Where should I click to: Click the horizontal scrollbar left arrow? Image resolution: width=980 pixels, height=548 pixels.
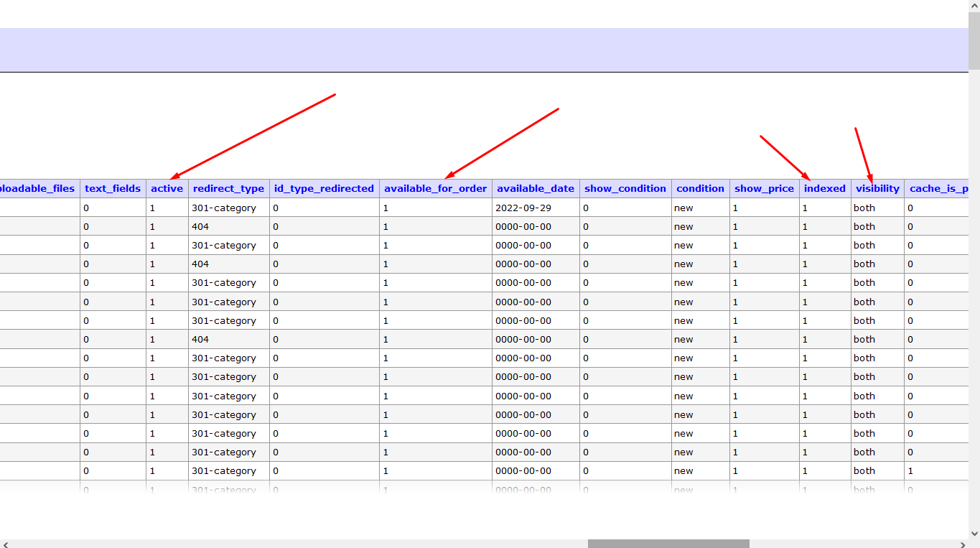[5, 544]
